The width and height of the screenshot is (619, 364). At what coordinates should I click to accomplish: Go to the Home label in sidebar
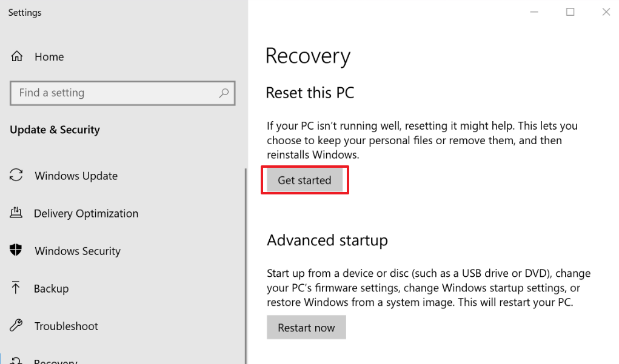tap(49, 57)
